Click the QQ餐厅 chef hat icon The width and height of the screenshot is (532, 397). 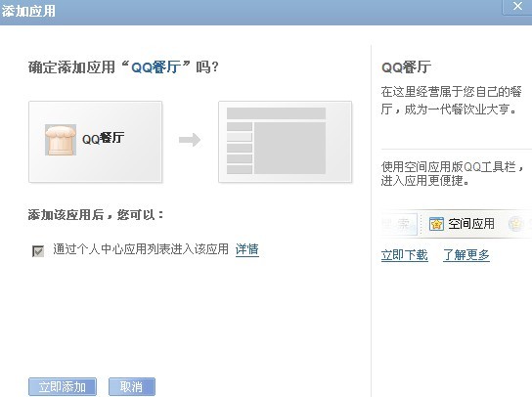[61, 140]
